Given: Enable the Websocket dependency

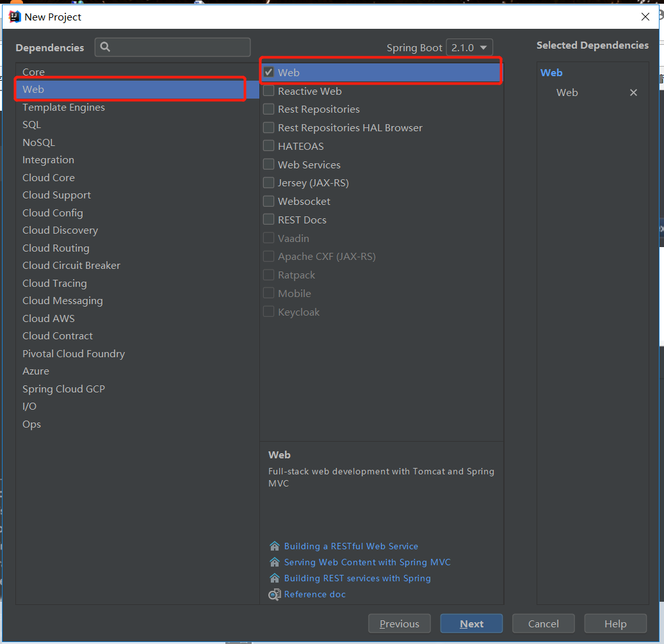Looking at the screenshot, I should tap(268, 201).
